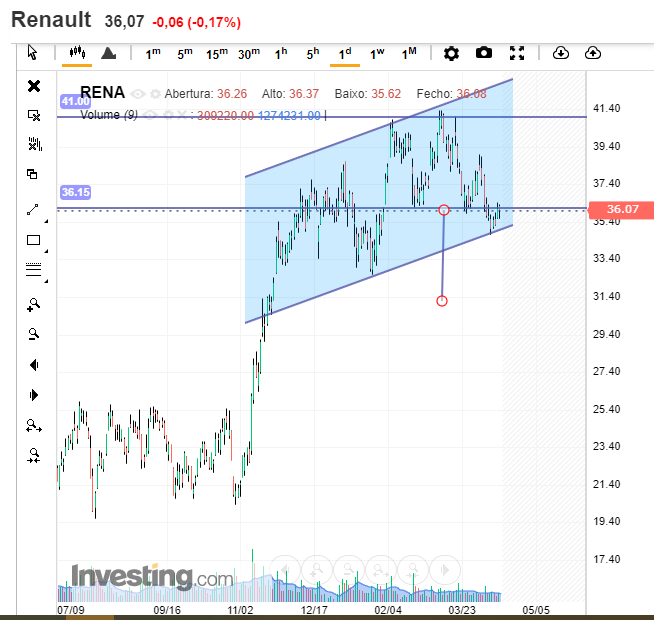Click lower red circle handle of vertical line

(x=442, y=301)
